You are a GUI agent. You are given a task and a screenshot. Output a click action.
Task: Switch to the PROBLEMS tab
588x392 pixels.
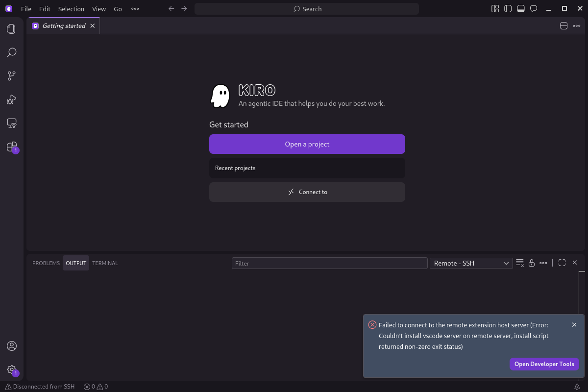click(46, 263)
